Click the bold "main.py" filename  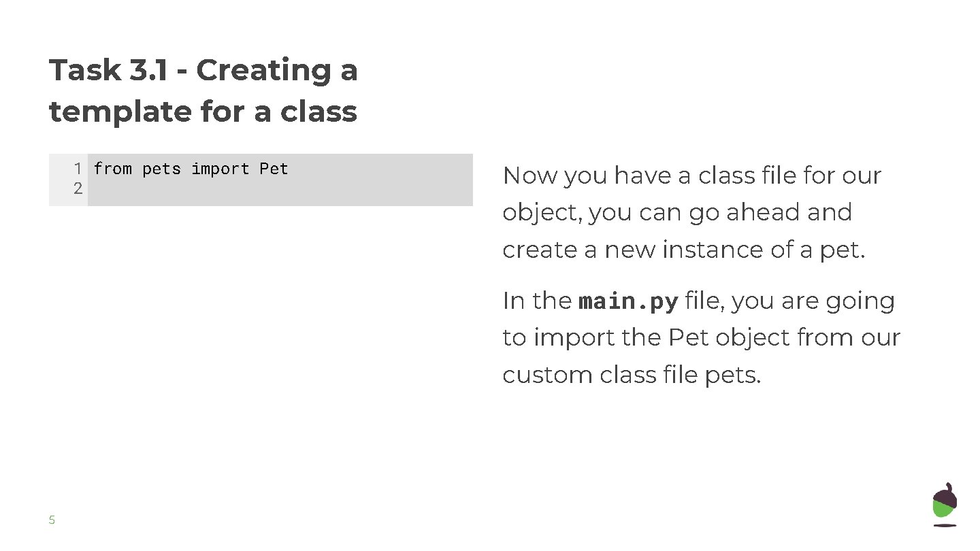628,301
